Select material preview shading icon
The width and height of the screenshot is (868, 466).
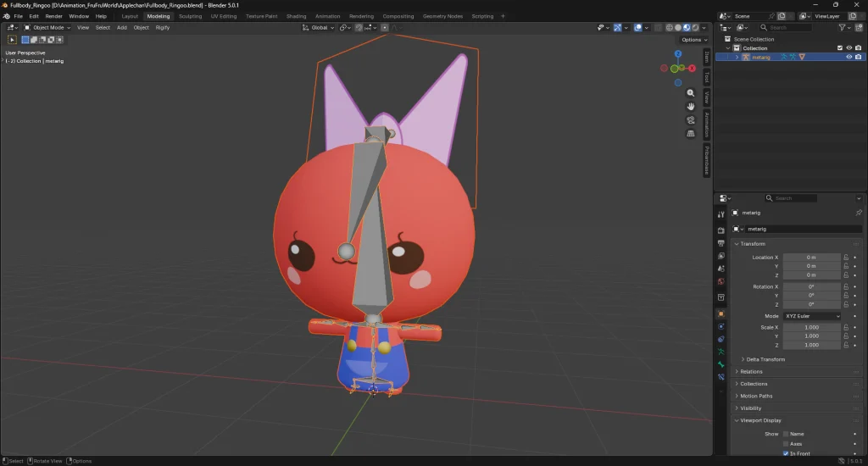coord(687,28)
